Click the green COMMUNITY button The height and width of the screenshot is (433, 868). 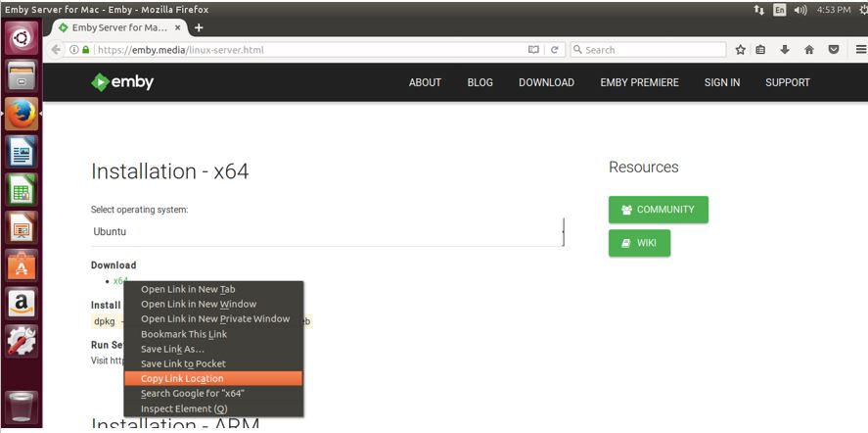pos(659,210)
